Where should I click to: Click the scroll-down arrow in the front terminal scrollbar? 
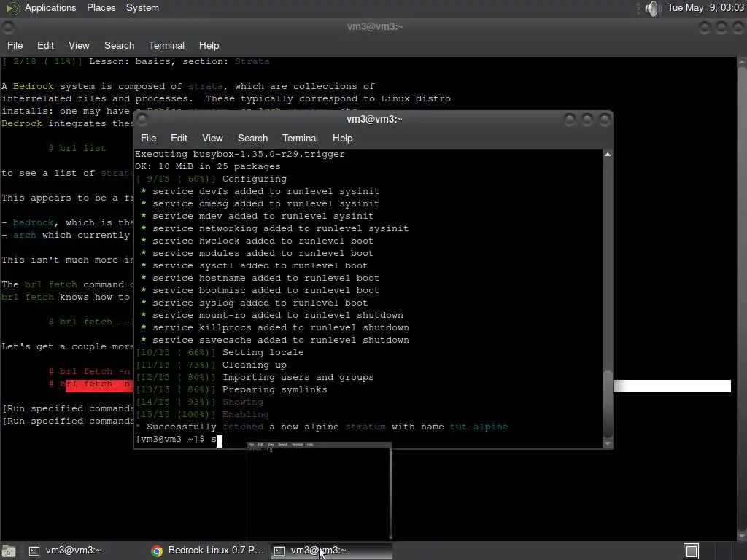point(608,443)
